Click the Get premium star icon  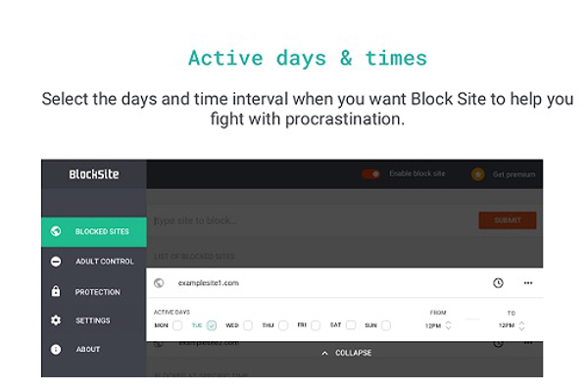478,174
